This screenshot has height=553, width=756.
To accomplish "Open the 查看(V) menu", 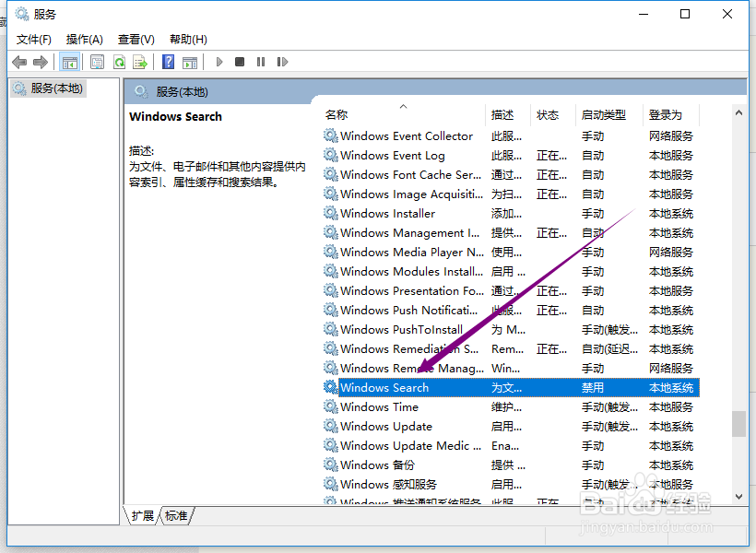I will [136, 40].
